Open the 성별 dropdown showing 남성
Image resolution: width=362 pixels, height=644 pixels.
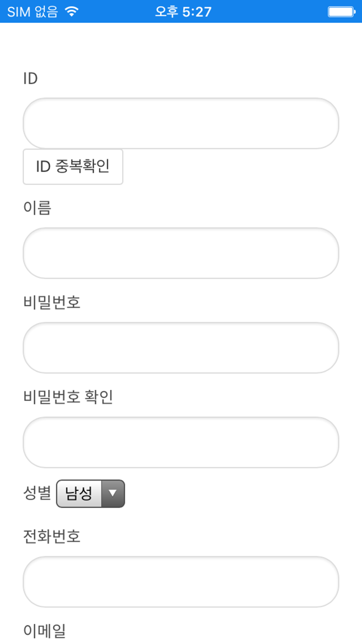pos(90,493)
